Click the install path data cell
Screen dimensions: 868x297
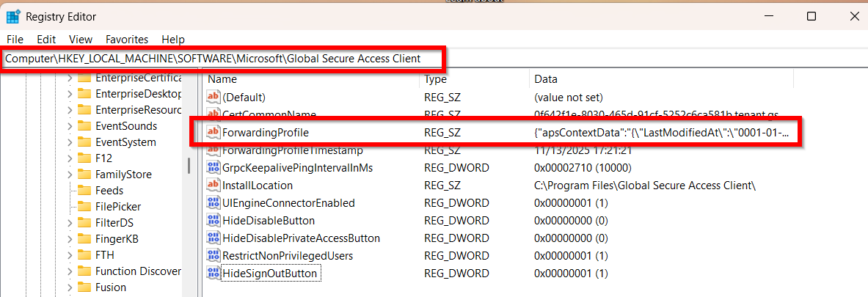pos(645,186)
